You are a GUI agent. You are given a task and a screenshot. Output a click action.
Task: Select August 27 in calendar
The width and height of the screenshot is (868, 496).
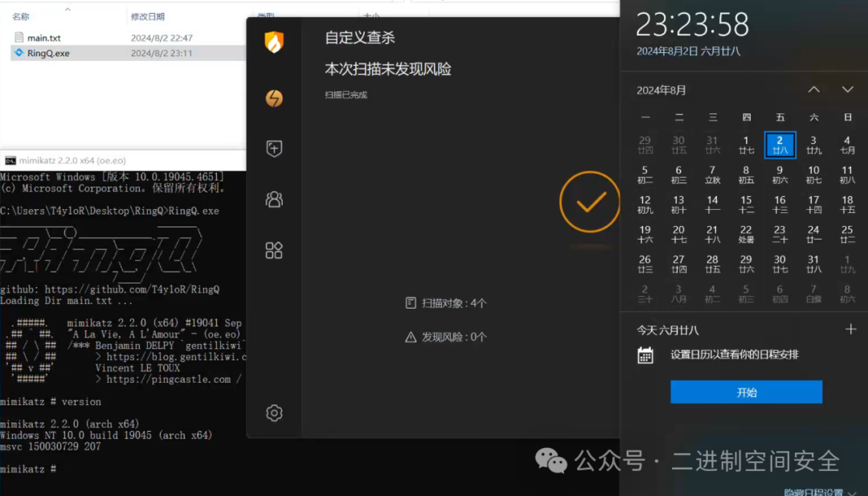click(x=678, y=264)
